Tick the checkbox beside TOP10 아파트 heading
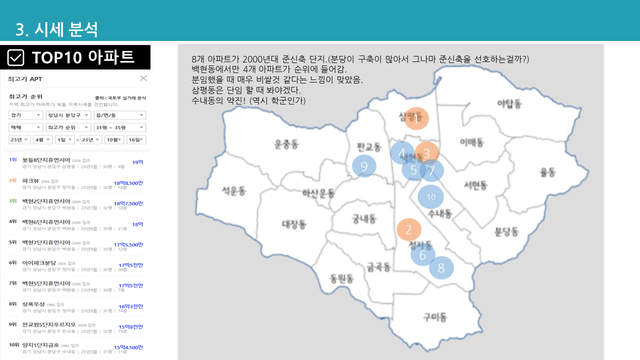 tap(16, 58)
